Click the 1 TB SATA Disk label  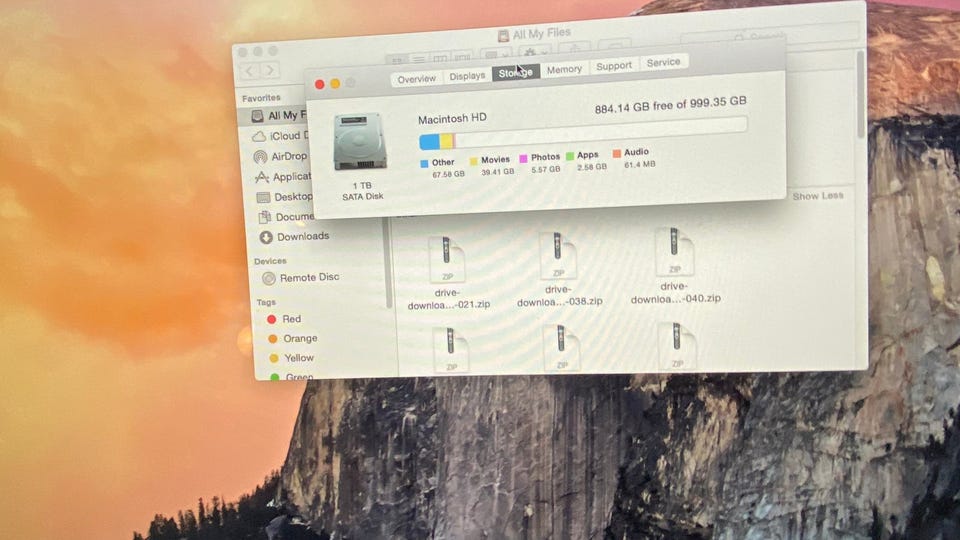(x=362, y=191)
